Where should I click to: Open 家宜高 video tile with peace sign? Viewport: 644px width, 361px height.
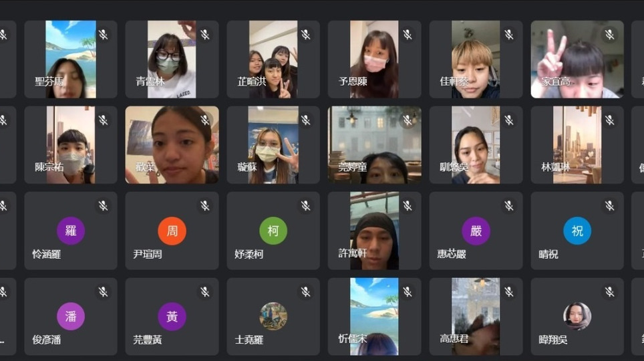(x=577, y=59)
